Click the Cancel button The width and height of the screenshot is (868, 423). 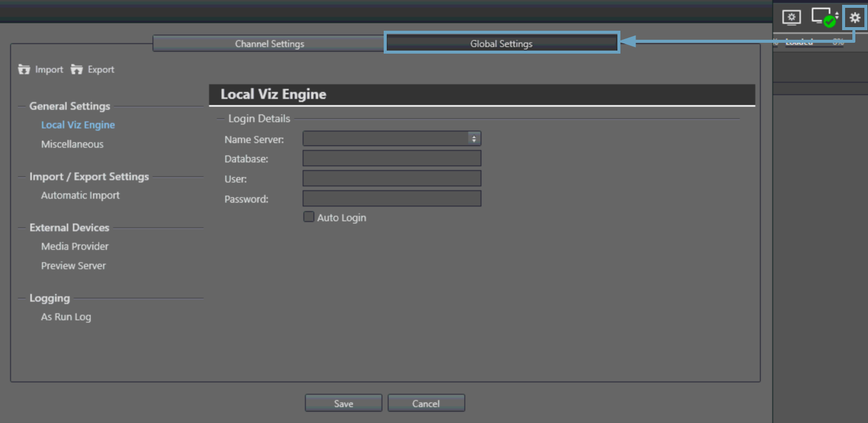(x=426, y=404)
